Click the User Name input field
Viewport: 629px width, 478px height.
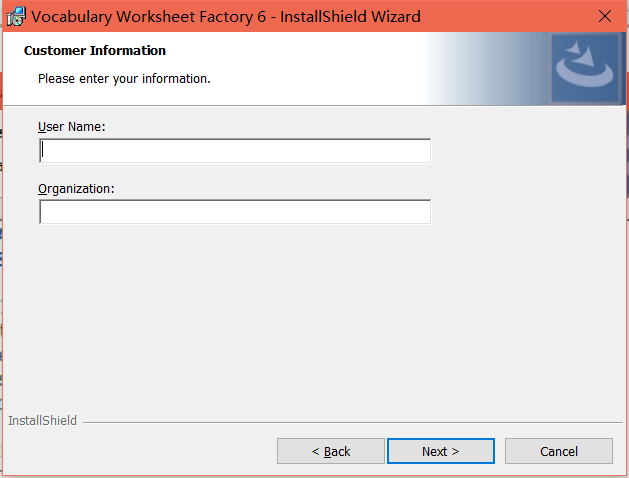pos(235,151)
